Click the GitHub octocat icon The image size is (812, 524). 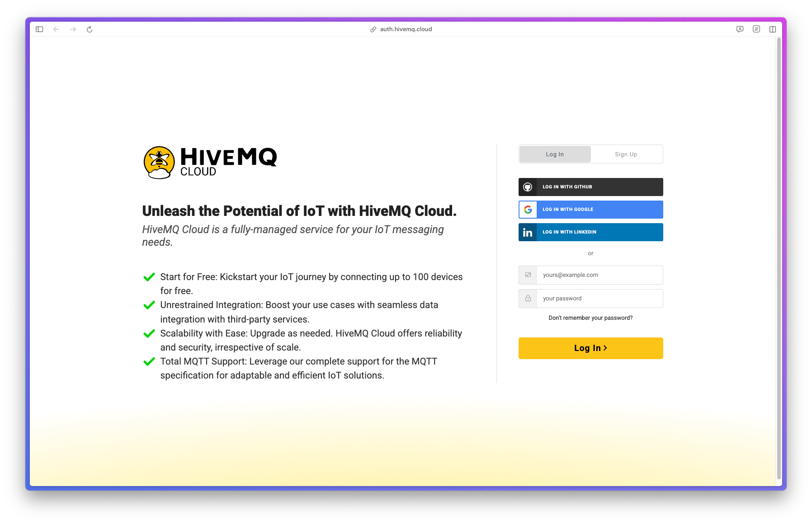pos(528,187)
